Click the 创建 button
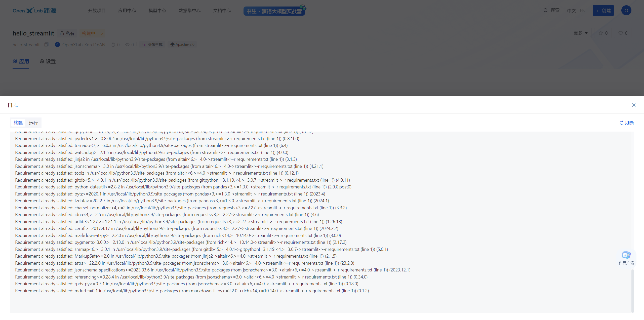Screen dimensions: 644x320 pos(603,10)
